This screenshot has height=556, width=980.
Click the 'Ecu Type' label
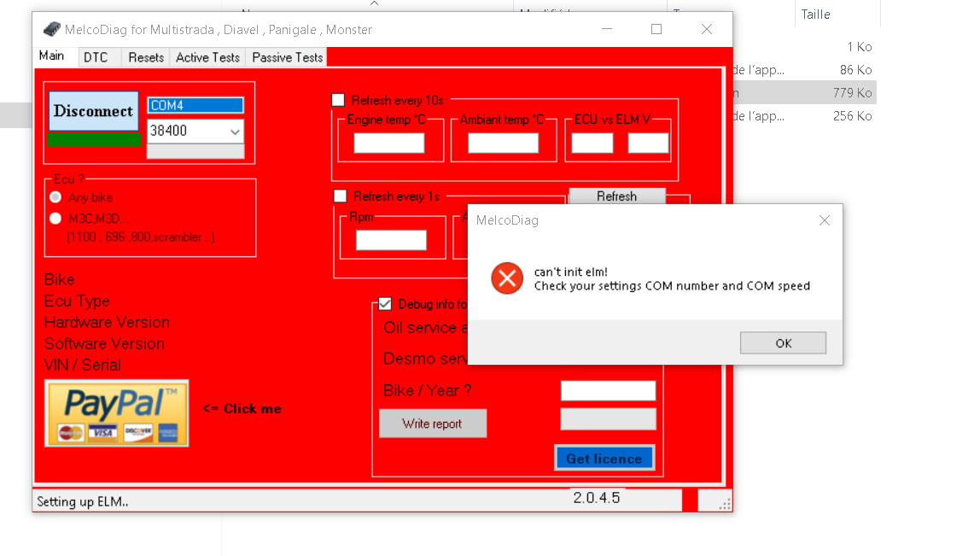(x=77, y=301)
